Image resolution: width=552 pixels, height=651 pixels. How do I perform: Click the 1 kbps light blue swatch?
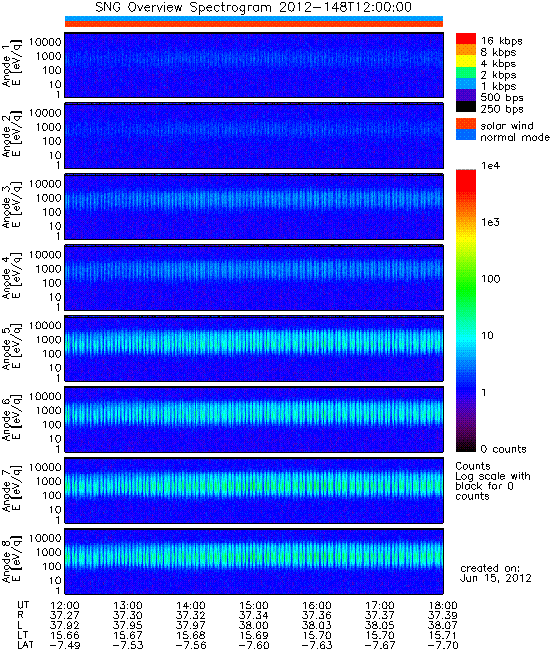(466, 83)
